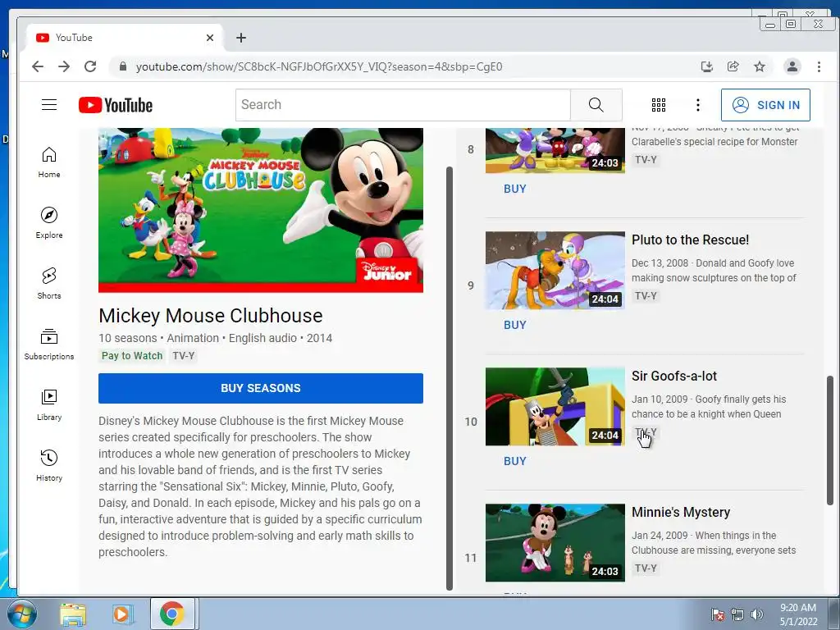The width and height of the screenshot is (840, 630).
Task: Open Chrome three-dot menu
Action: 819,66
